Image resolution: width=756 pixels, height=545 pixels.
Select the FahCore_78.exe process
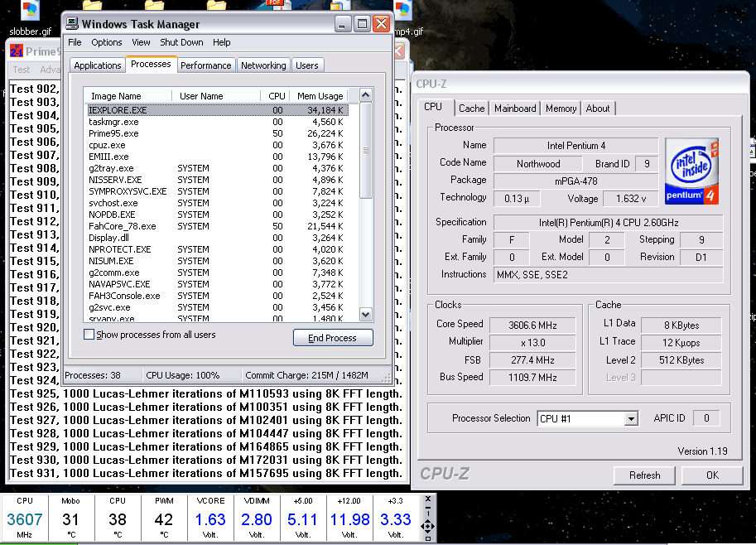tap(217, 226)
